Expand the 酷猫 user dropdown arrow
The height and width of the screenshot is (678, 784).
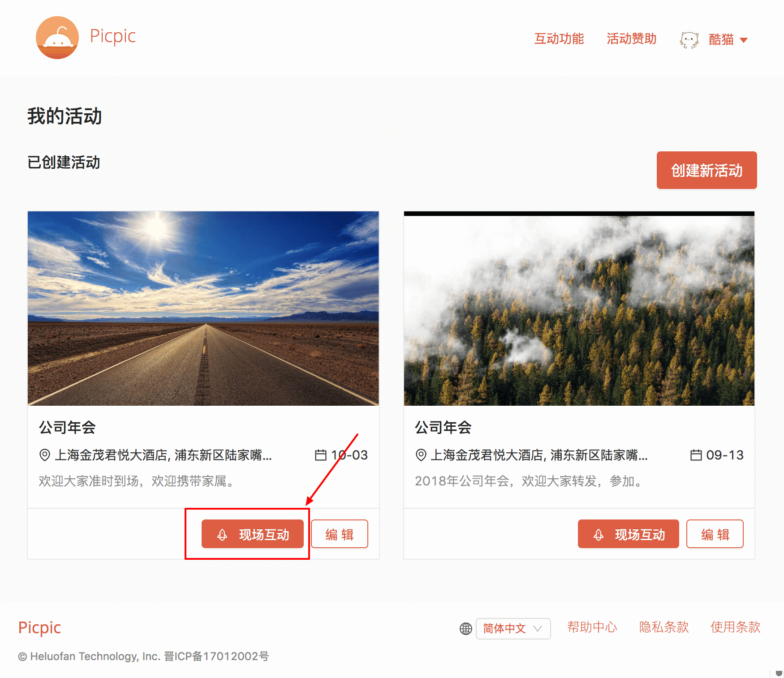[744, 40]
